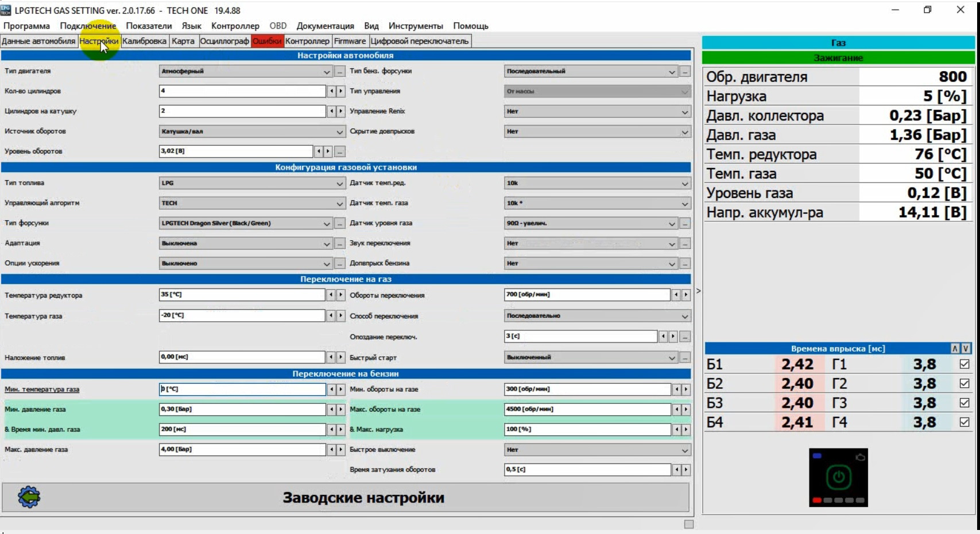Open the Программа menu
Image resolution: width=980 pixels, height=534 pixels.
tap(26, 26)
